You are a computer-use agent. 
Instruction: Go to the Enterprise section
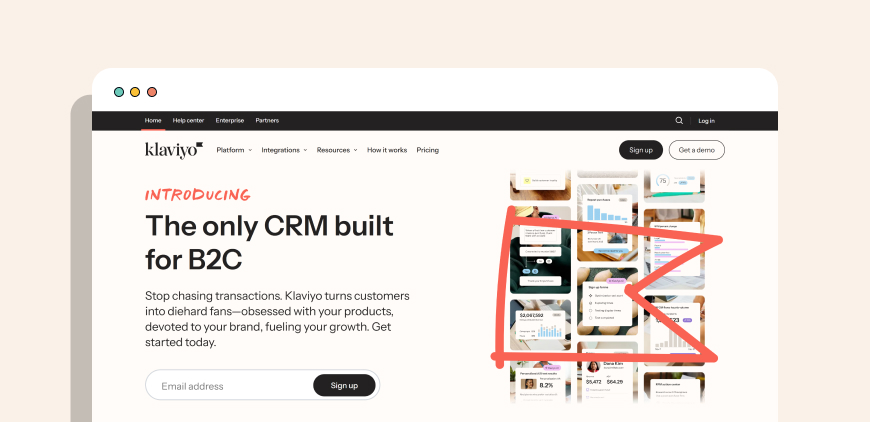[x=230, y=120]
